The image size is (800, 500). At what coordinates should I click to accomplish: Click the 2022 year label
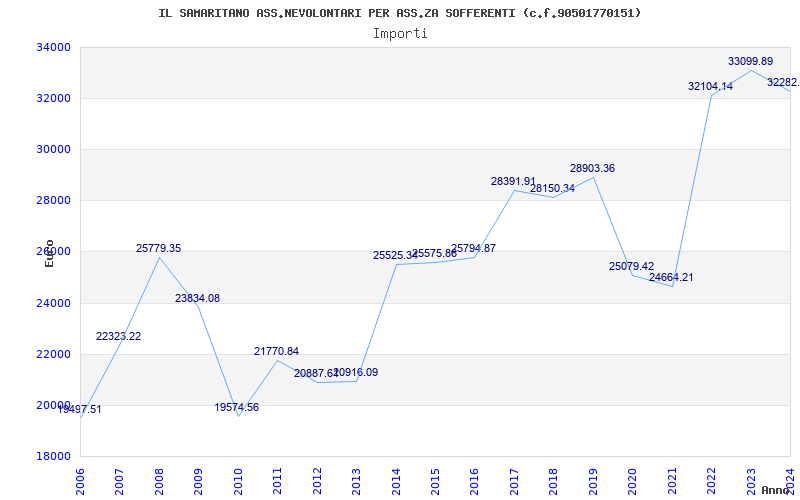(711, 482)
